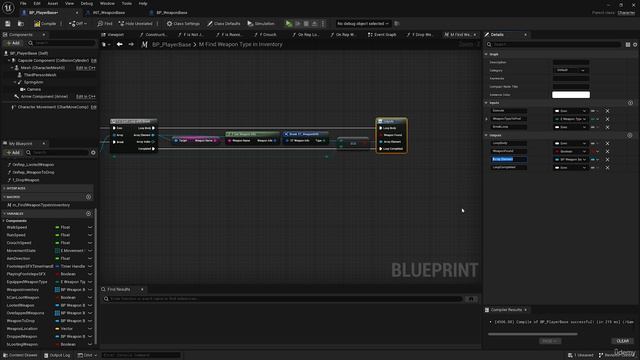Add a new macro with the plus icon

click(x=89, y=197)
